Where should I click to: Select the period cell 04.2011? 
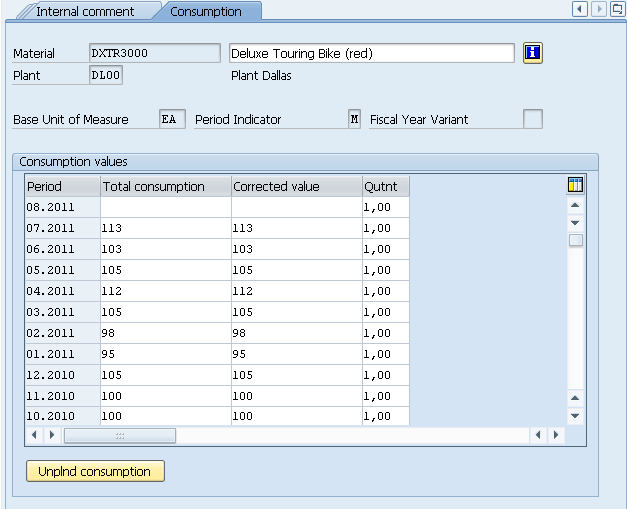[x=62, y=291]
